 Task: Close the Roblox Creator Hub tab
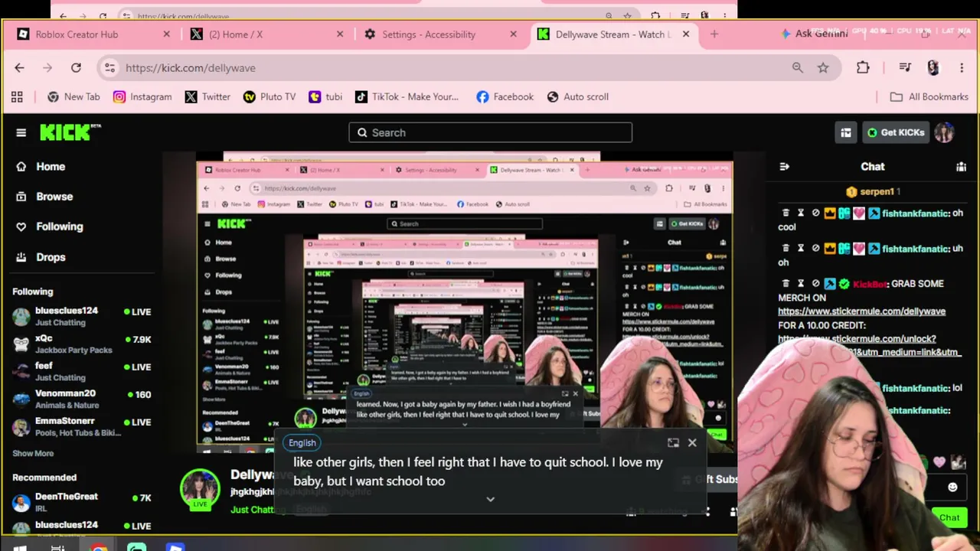click(167, 34)
